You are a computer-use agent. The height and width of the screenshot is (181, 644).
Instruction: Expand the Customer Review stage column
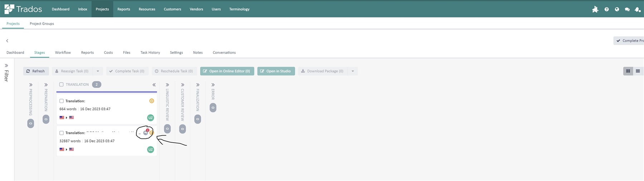coord(182,85)
